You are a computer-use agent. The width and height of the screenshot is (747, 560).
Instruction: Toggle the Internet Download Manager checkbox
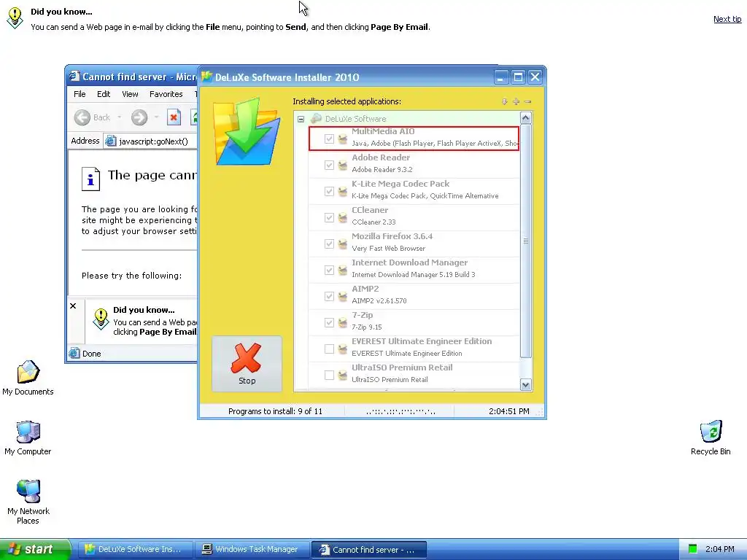(329, 270)
